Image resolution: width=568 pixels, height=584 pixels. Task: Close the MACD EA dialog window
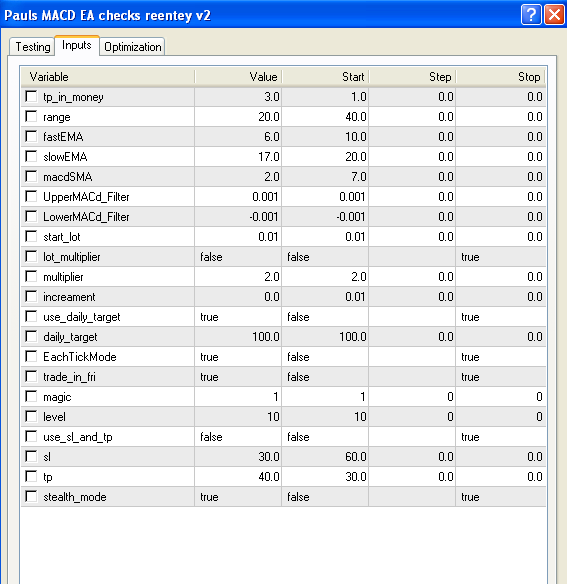pyautogui.click(x=554, y=15)
